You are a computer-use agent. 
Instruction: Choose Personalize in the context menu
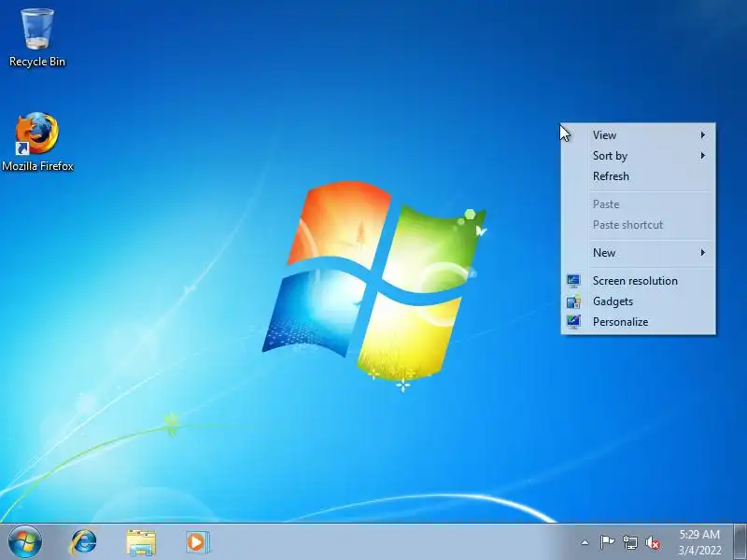point(638,322)
